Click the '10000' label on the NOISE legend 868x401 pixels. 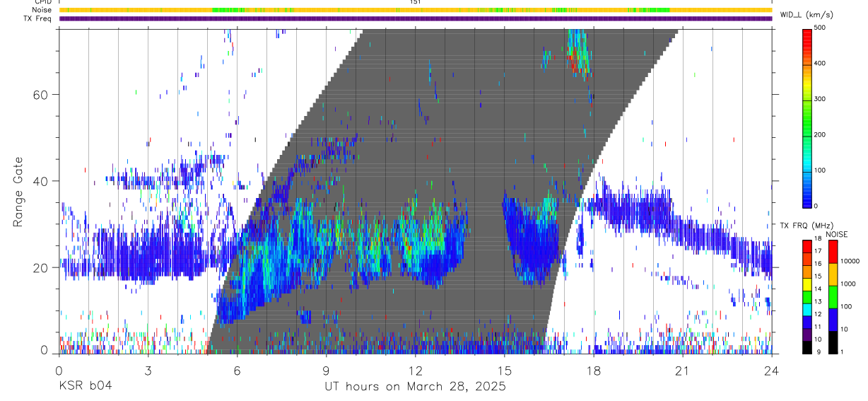(x=850, y=261)
